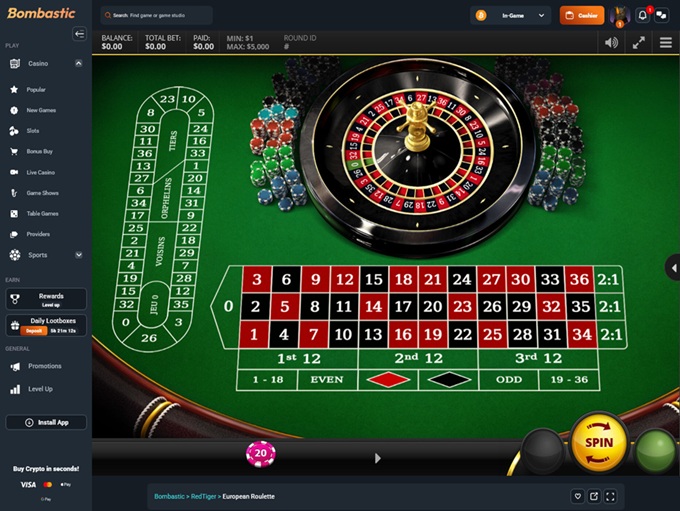
Task: Open the chat bubbles icon in header
Action: [x=661, y=16]
